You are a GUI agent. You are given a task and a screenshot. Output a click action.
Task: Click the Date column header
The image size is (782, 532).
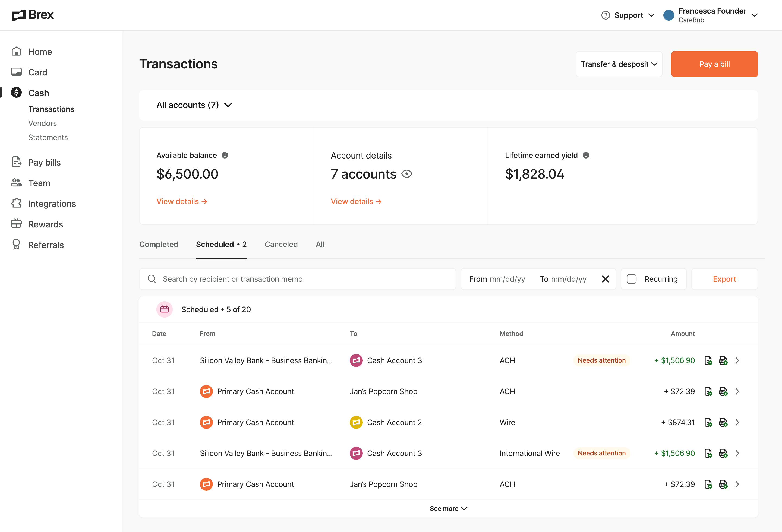pos(159,334)
